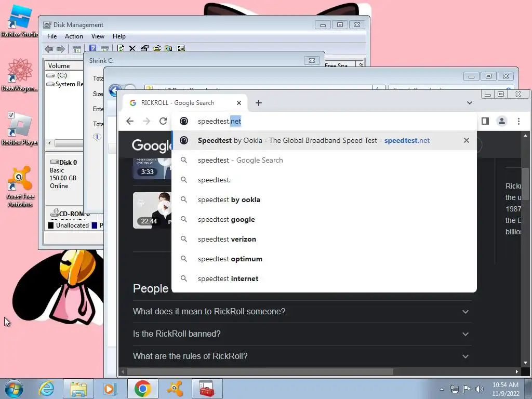Click Avast icon on taskbar
Image resolution: width=532 pixels, height=399 pixels.
pos(175,389)
